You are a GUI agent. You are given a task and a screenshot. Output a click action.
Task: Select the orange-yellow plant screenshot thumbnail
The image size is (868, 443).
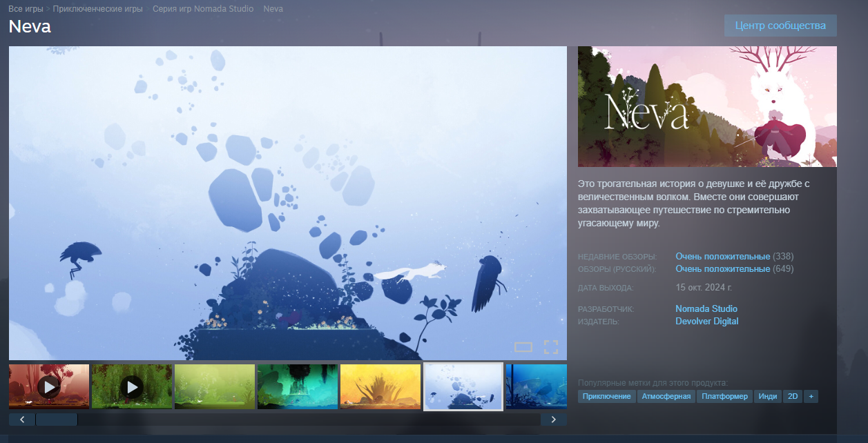[380, 386]
